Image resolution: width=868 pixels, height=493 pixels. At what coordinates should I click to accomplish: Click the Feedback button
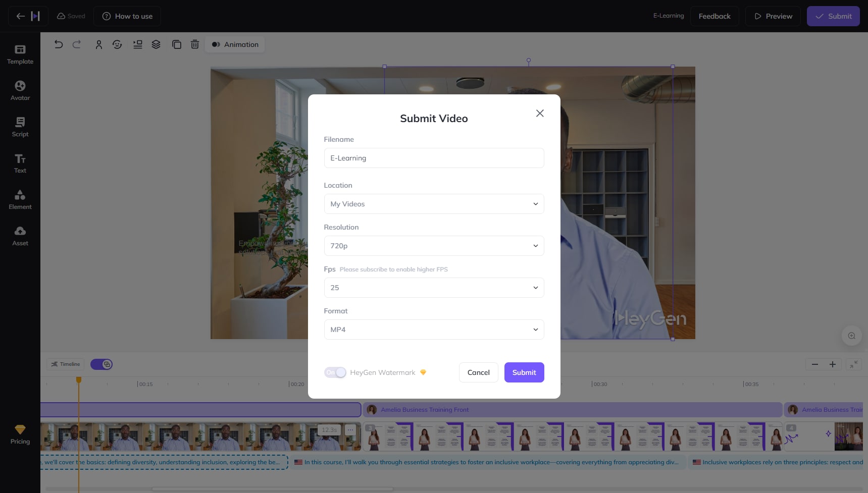point(714,16)
